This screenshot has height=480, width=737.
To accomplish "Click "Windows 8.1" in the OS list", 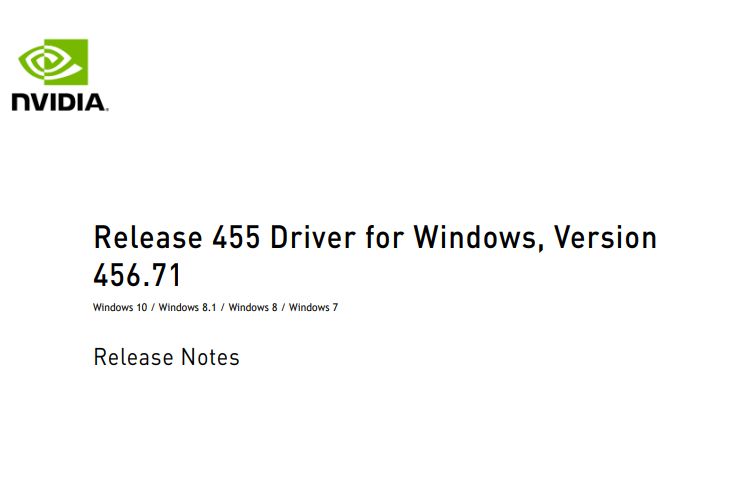I will click(187, 307).
